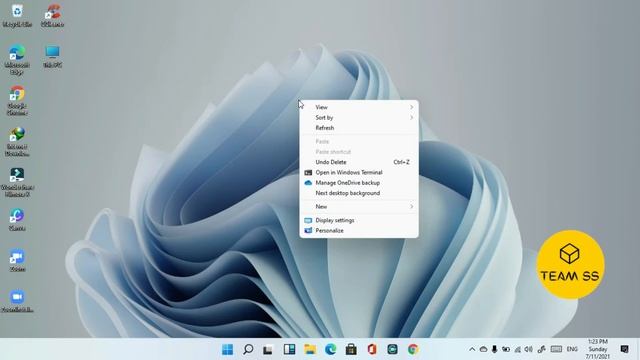The width and height of the screenshot is (640, 360).
Task: Click Next desktop background
Action: pos(359,193)
